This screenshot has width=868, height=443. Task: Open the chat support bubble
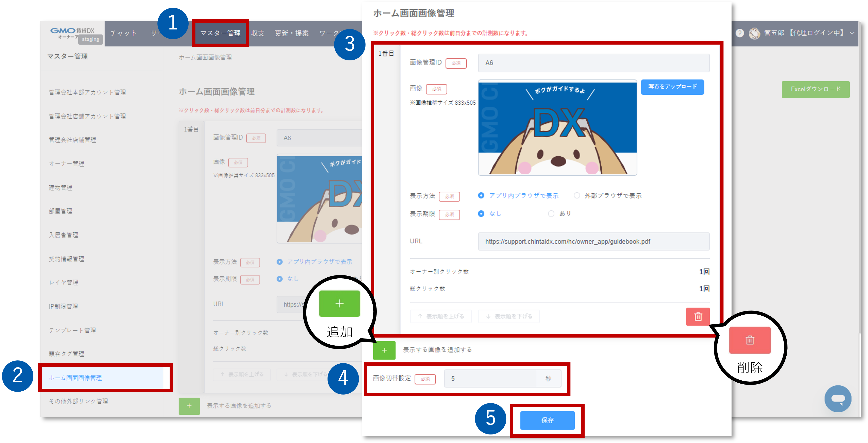coord(838,398)
